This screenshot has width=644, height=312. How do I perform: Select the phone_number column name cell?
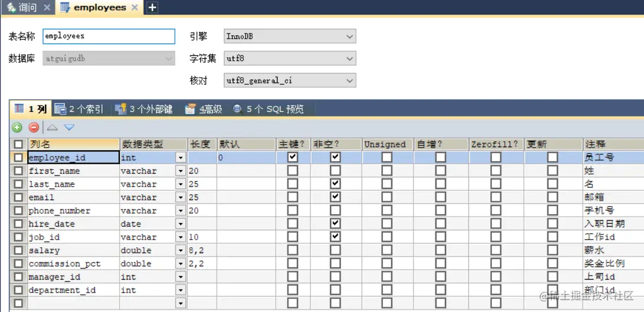tap(74, 211)
